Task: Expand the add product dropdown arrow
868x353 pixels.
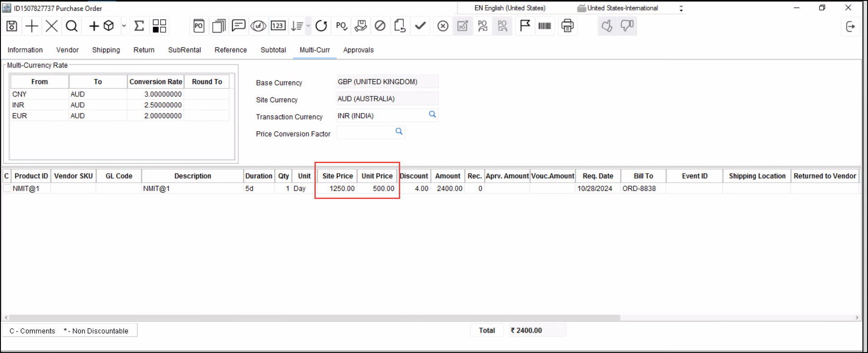Action: (123, 26)
